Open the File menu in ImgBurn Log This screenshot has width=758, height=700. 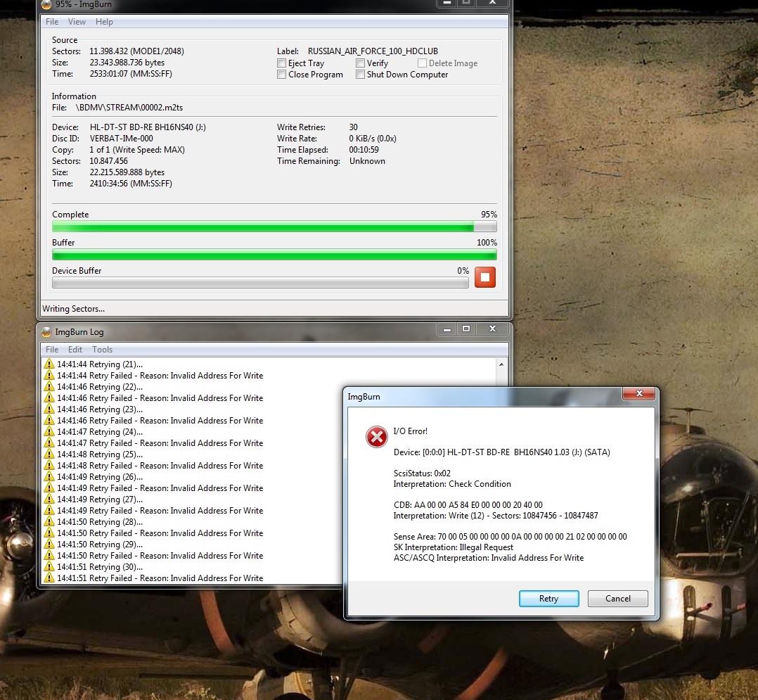(x=52, y=349)
